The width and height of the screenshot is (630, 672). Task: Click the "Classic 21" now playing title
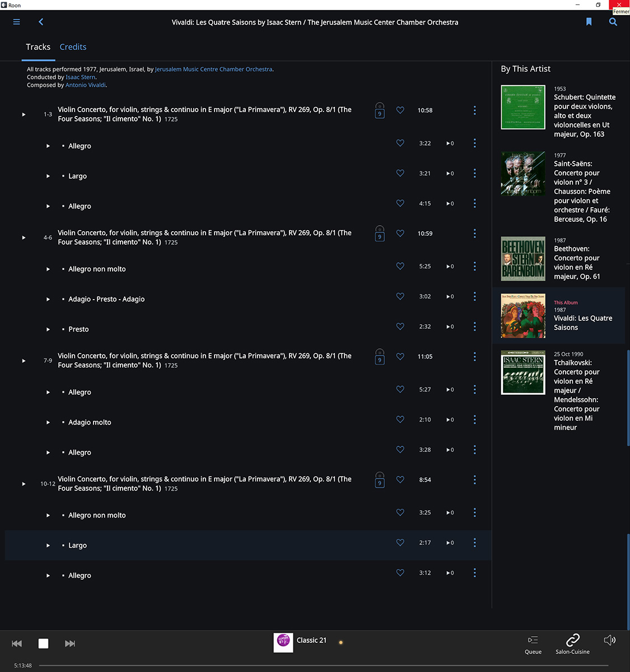[x=311, y=640]
